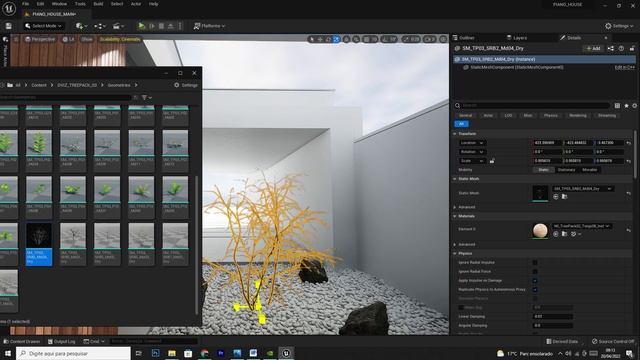Viewport: 640px width, 360px height.
Task: Click the Stop simulation button
Action: click(161, 26)
